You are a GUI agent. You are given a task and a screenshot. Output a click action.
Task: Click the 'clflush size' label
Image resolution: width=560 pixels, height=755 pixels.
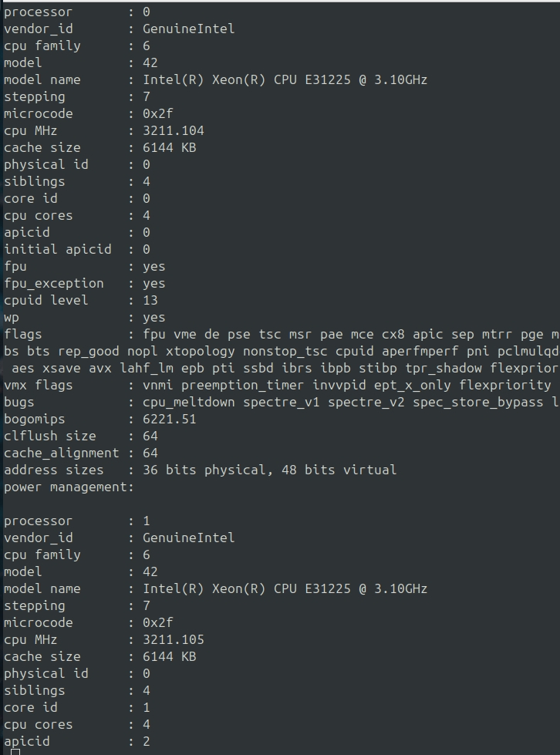(x=49, y=436)
